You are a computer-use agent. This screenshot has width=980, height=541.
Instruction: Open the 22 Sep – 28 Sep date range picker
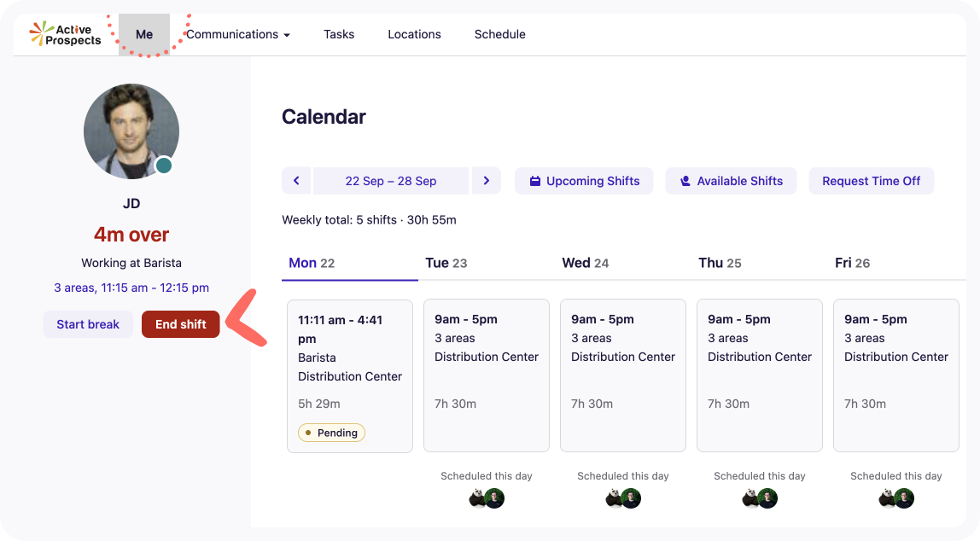coord(391,181)
